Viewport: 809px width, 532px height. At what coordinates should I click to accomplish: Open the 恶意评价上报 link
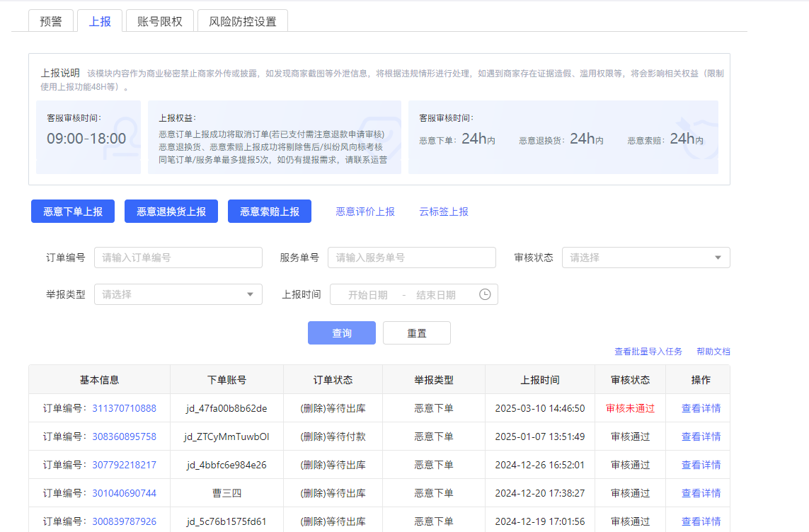coord(365,212)
